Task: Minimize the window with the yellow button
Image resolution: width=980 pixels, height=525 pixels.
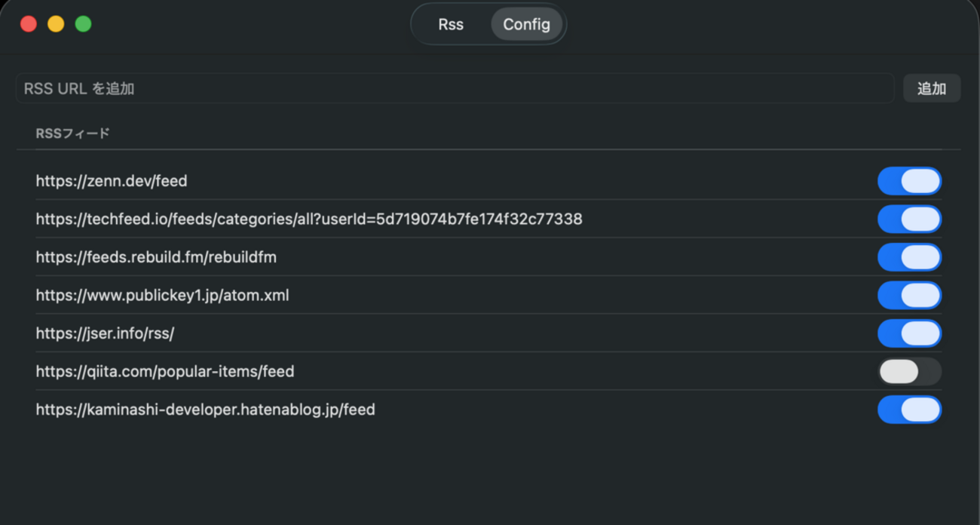Action: click(x=56, y=24)
